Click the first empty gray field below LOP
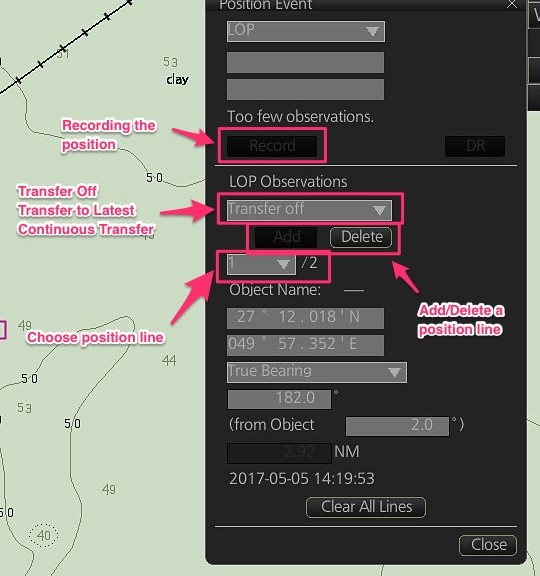Image resolution: width=540 pixels, height=576 pixels. pos(305,62)
